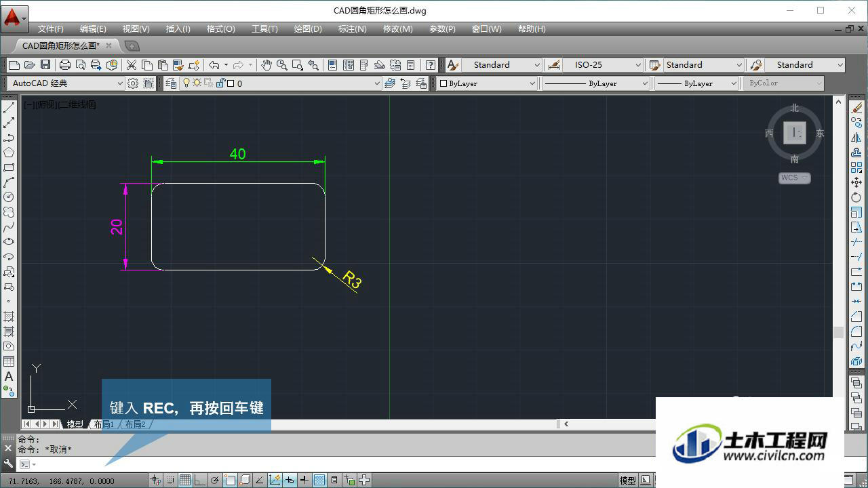The width and height of the screenshot is (868, 488).
Task: Open the ByLayer linetype dropdown
Action: pos(596,83)
